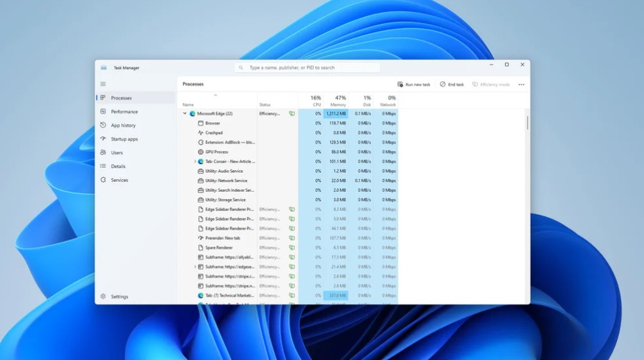This screenshot has width=644, height=360.
Task: Click the Utility: Network Service briefcase icon
Action: coord(201,181)
